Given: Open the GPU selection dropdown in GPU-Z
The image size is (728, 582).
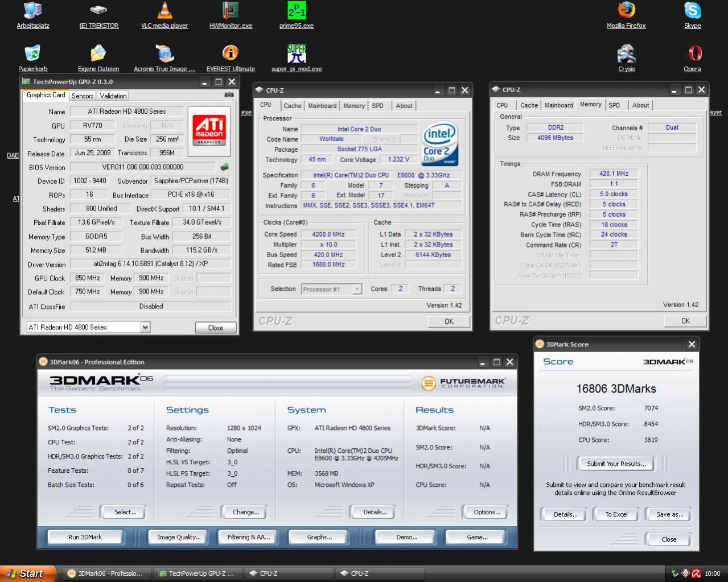Looking at the screenshot, I should (x=145, y=327).
